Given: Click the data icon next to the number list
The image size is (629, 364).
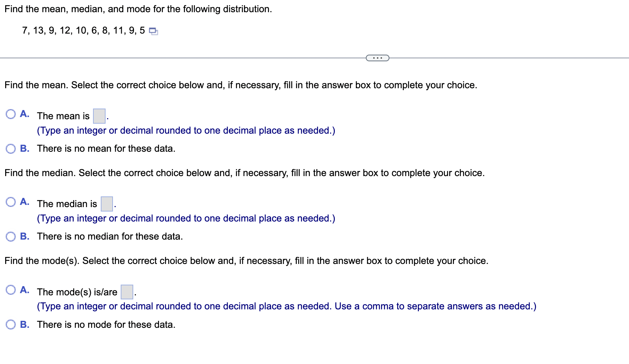Looking at the screenshot, I should pyautogui.click(x=152, y=31).
